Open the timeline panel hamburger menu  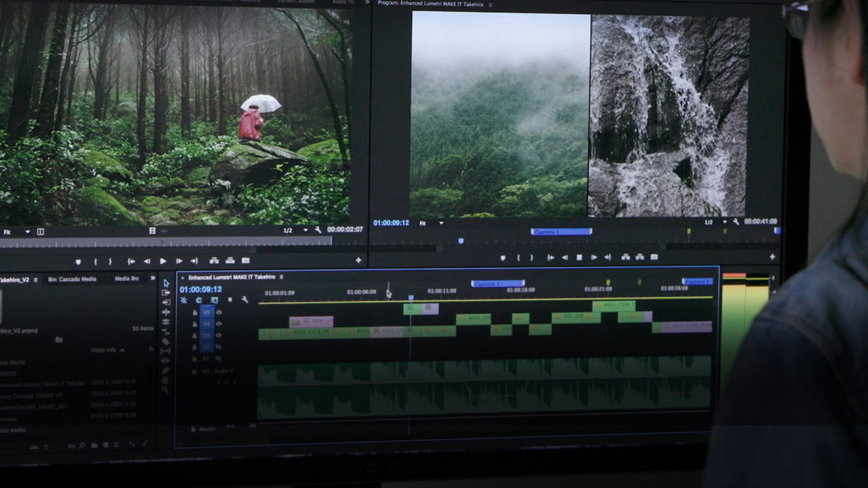pyautogui.click(x=282, y=277)
